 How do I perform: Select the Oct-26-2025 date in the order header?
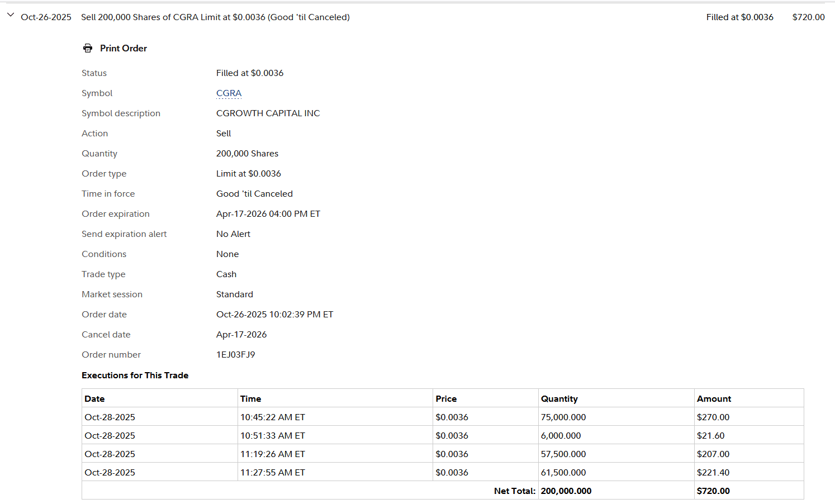coord(46,17)
